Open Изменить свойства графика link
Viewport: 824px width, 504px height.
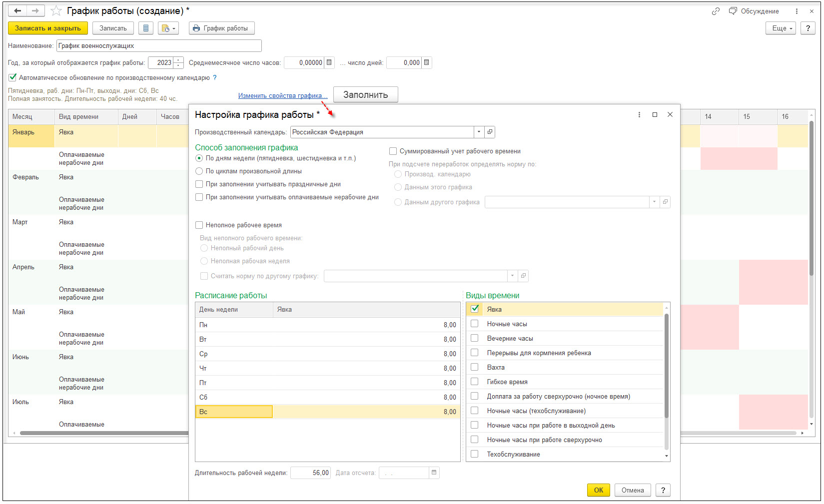tap(283, 96)
